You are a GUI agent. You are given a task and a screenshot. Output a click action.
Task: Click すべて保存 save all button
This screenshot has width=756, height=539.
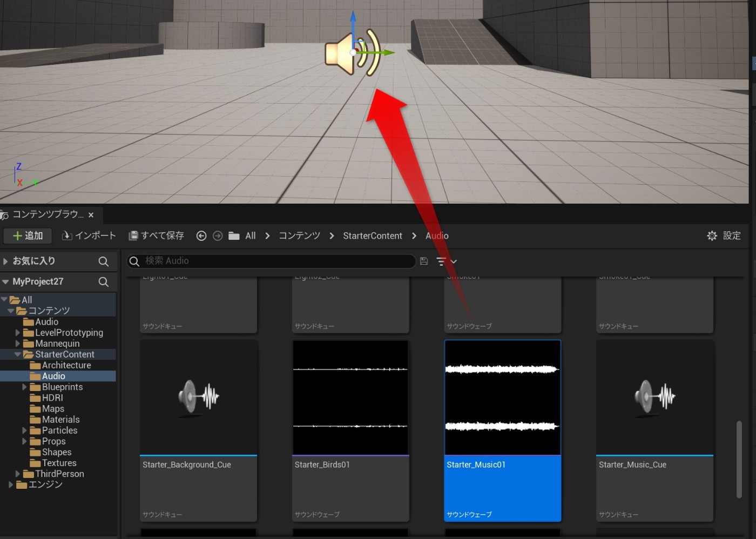156,235
